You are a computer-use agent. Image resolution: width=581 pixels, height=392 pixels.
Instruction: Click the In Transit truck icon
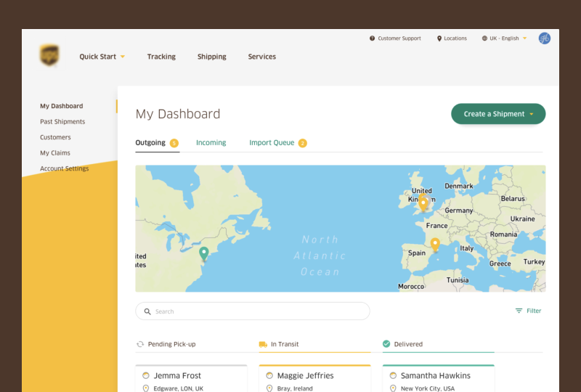[x=263, y=344]
